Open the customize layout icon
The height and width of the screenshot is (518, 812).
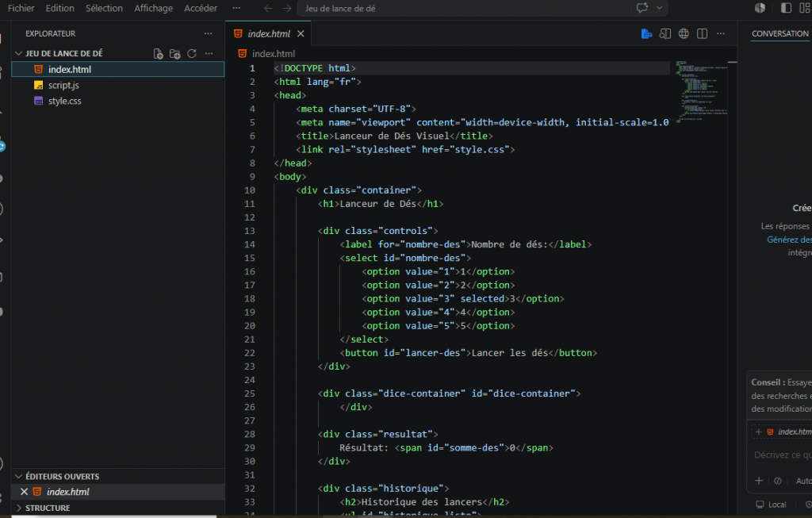tap(806, 8)
